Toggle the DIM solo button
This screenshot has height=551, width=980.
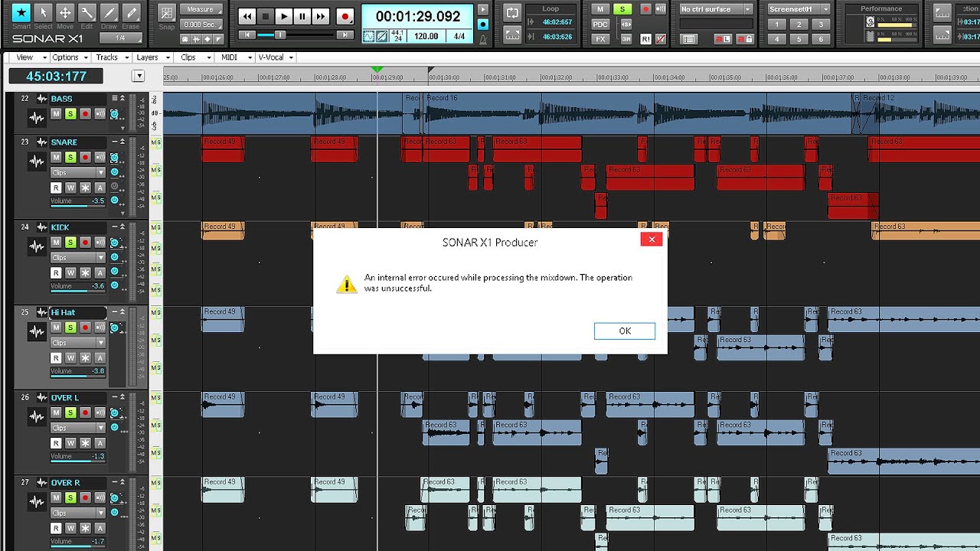pyautogui.click(x=626, y=39)
